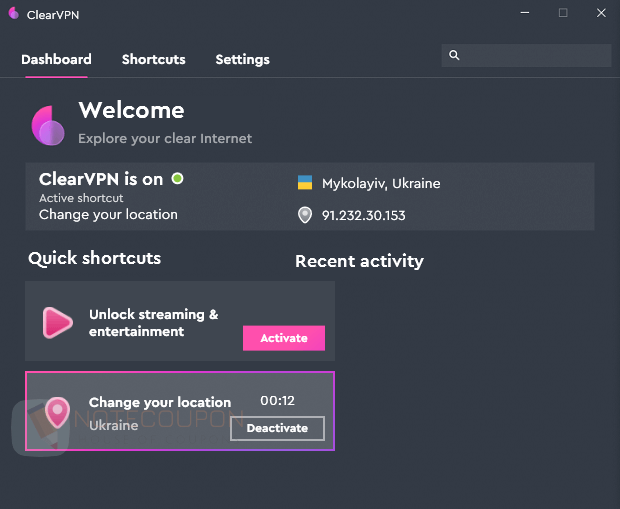Deactivate the Change your location shortcut
The width and height of the screenshot is (620, 509).
pyautogui.click(x=277, y=428)
